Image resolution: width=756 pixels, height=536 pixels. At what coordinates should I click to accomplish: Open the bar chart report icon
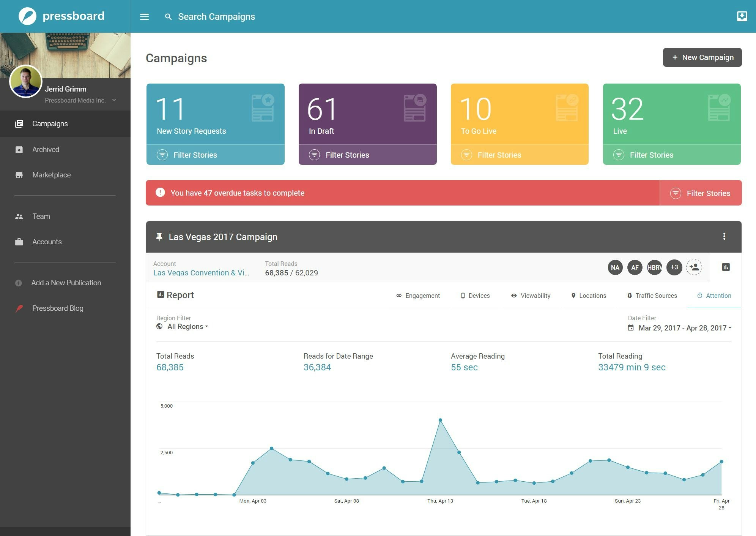pyautogui.click(x=726, y=267)
